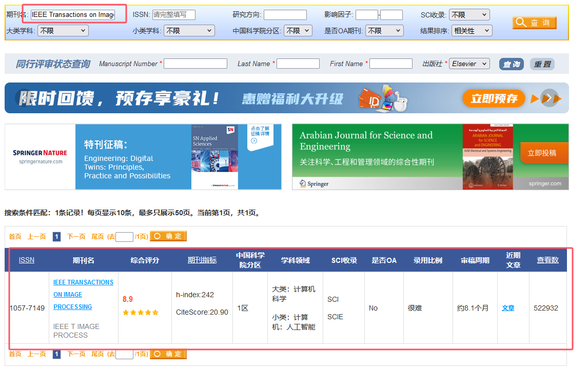This screenshot has height=371, width=588.
Task: Click the 约8.1个月 review period cell
Action: tap(473, 308)
